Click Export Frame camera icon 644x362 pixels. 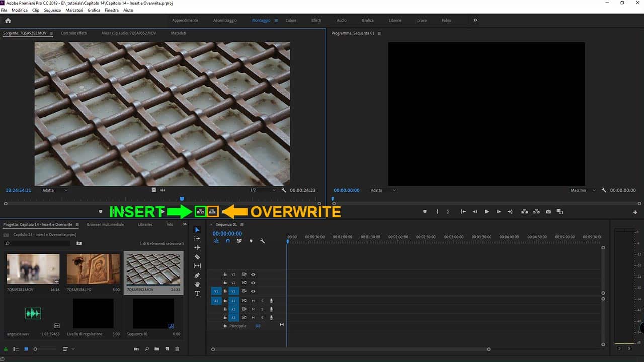(x=548, y=212)
